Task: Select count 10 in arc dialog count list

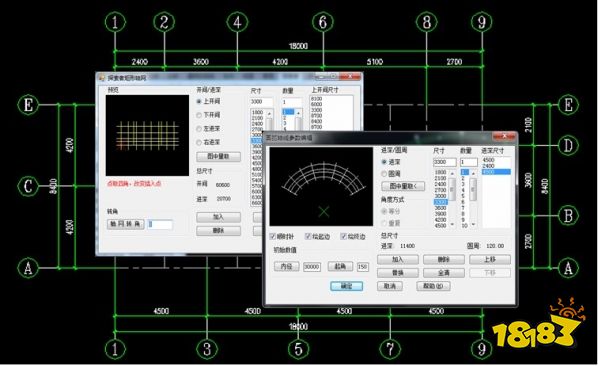Action: tap(465, 226)
